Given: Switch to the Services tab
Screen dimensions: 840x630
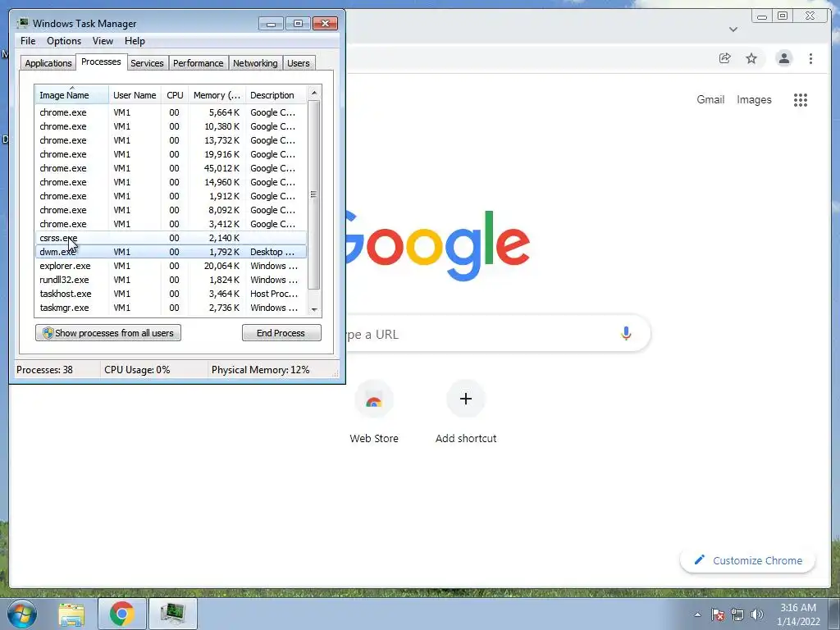Looking at the screenshot, I should 147,63.
